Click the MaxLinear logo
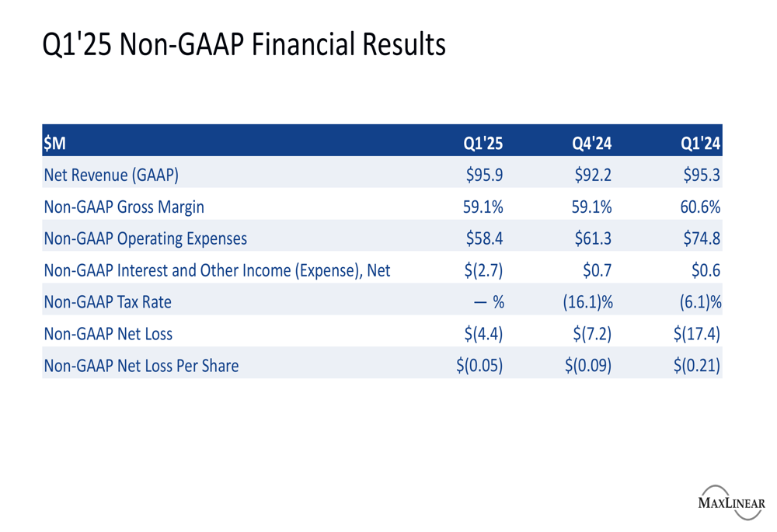The image size is (777, 532). pos(731,502)
